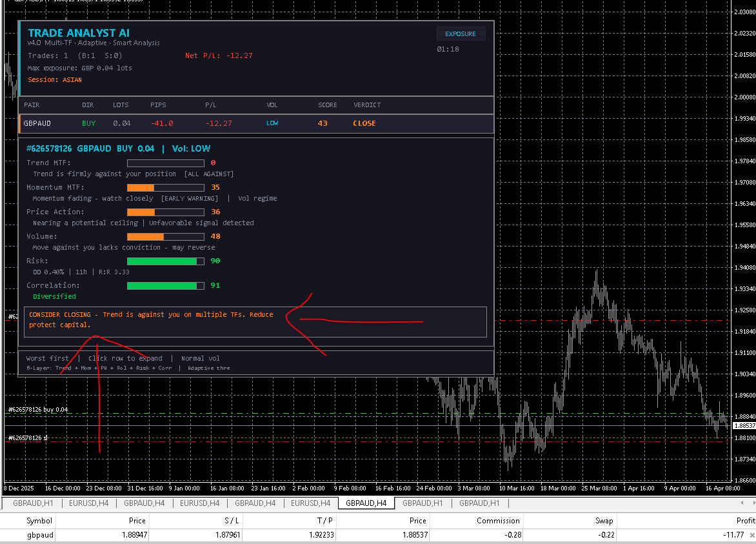
Task: Click the Session: ASIAN label
Action: click(54, 79)
